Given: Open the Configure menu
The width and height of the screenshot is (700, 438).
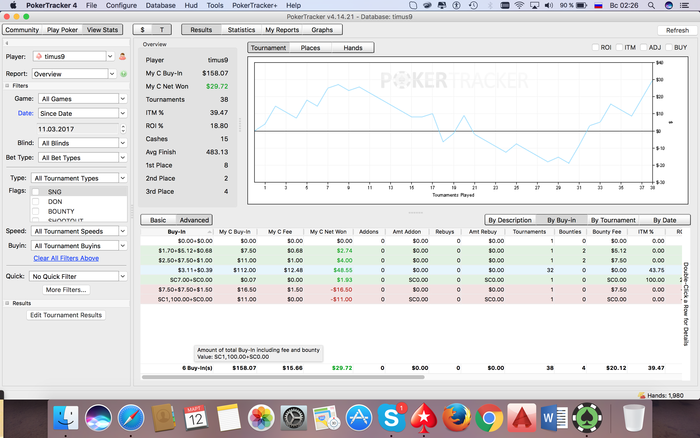Looking at the screenshot, I should [121, 5].
